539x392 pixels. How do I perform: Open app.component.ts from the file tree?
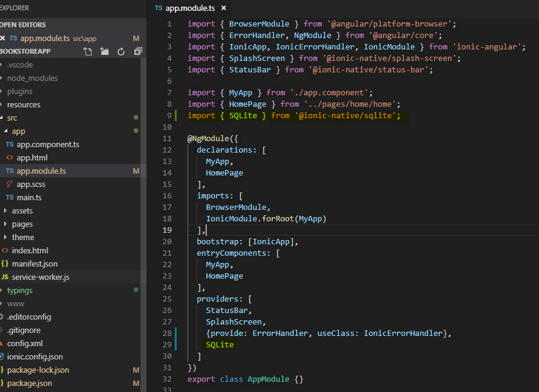click(x=48, y=144)
